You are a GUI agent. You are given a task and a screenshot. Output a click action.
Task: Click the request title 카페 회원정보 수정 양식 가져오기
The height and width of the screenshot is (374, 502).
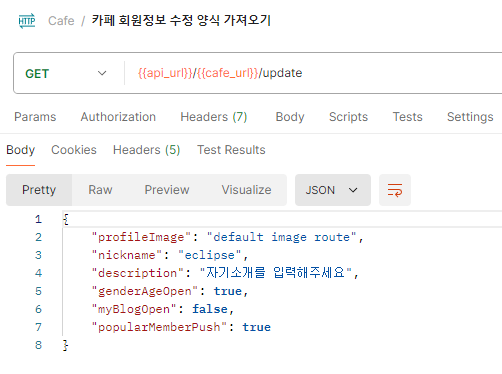181,20
